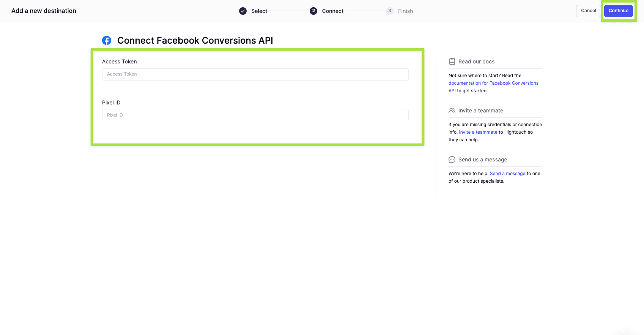The height and width of the screenshot is (335, 644).
Task: Focus the Access Token input field
Action: 255,74
